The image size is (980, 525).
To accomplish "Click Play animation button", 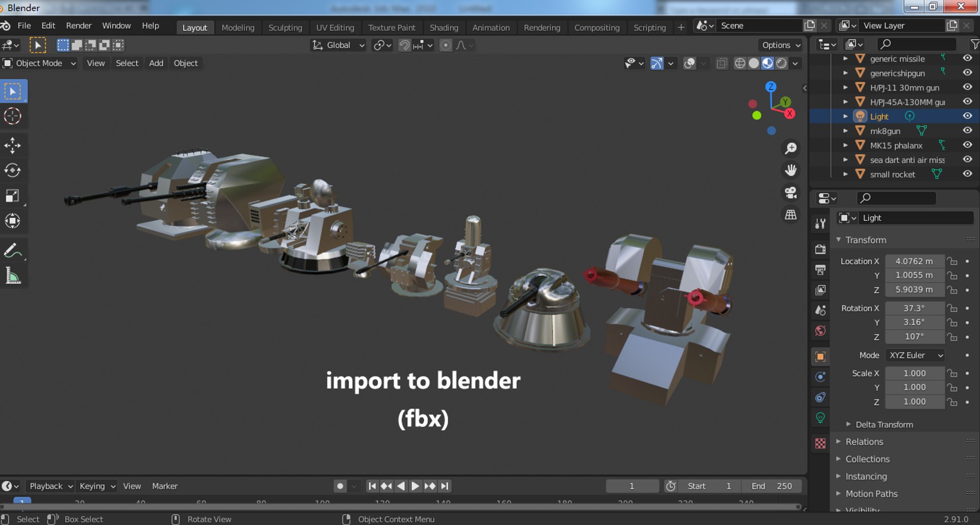I will tap(415, 486).
